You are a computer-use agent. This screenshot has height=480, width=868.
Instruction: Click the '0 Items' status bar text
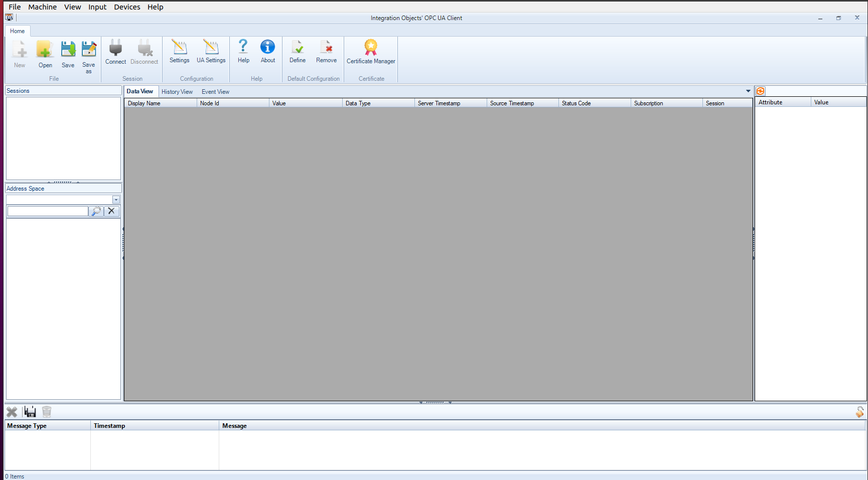(x=15, y=476)
